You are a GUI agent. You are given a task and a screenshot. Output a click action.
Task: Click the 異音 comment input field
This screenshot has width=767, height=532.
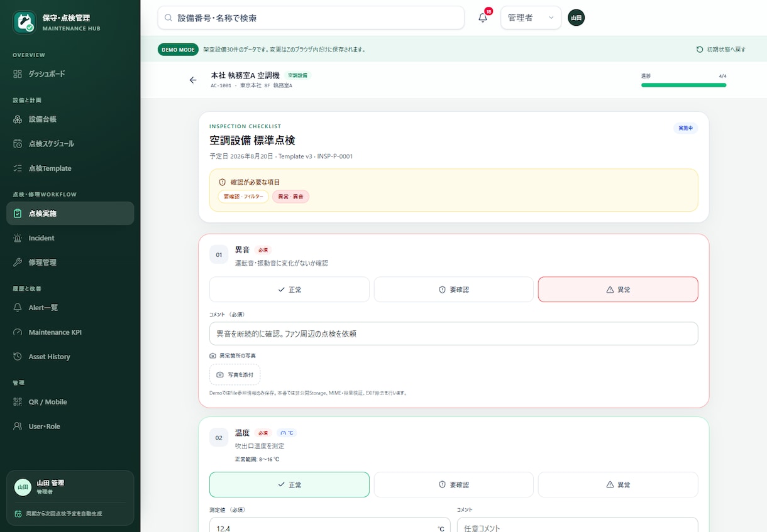(454, 334)
